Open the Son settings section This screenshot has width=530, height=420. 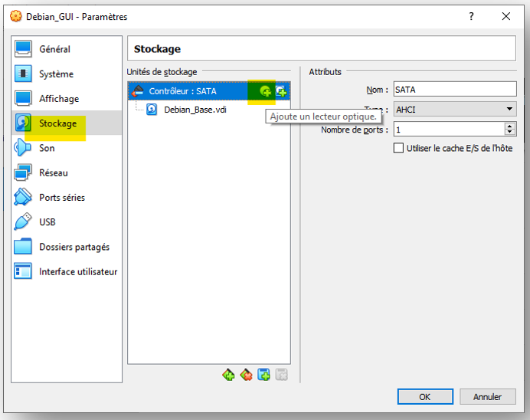tap(67, 148)
